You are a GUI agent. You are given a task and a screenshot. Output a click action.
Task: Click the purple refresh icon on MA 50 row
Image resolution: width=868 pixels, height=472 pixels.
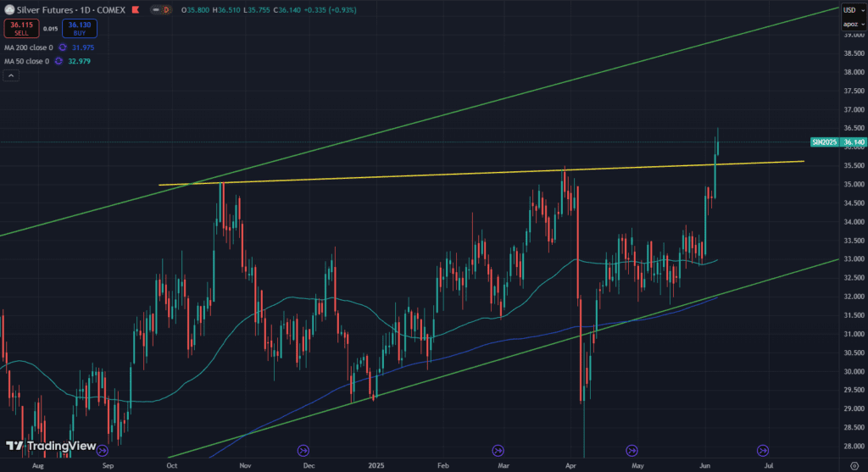point(58,61)
